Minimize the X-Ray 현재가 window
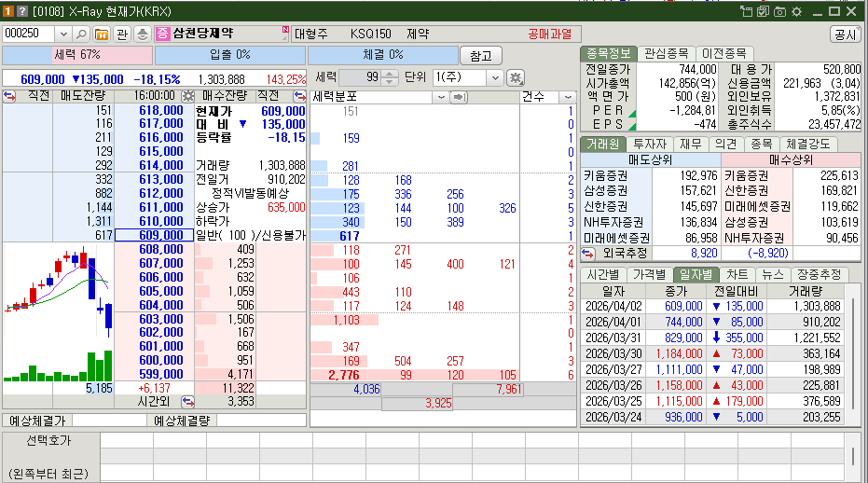Screen dimensions: 868x483 coord(819,11)
